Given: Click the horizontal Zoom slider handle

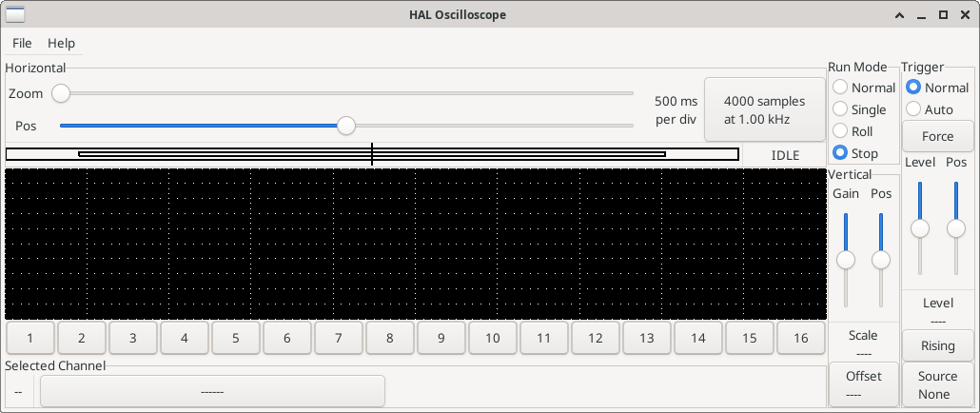Looking at the screenshot, I should coord(61,93).
